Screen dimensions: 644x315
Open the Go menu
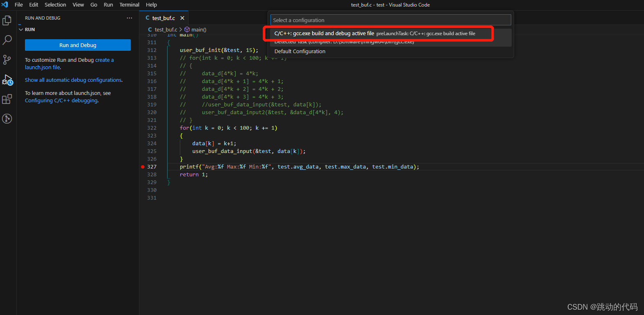click(x=94, y=4)
